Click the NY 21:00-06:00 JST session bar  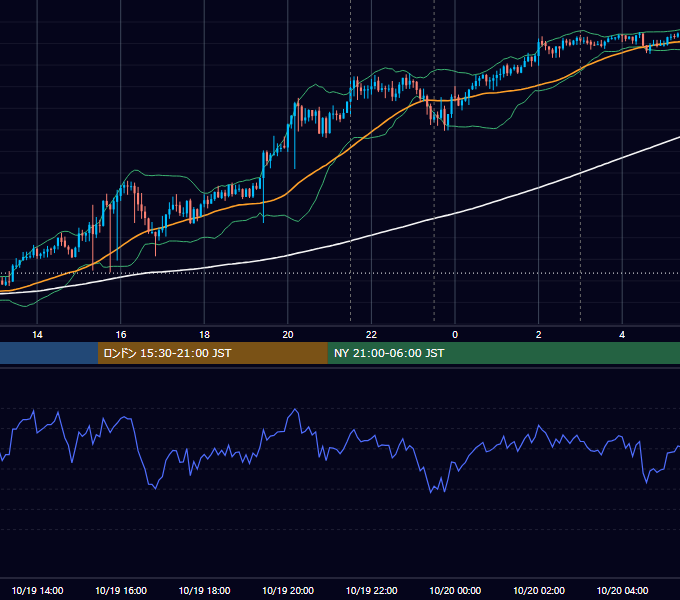503,353
